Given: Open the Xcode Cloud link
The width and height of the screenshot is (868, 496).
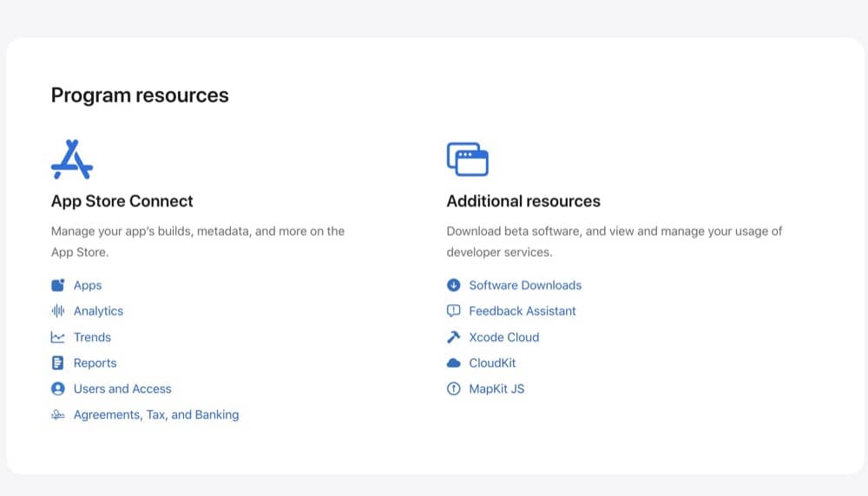Looking at the screenshot, I should [x=504, y=336].
